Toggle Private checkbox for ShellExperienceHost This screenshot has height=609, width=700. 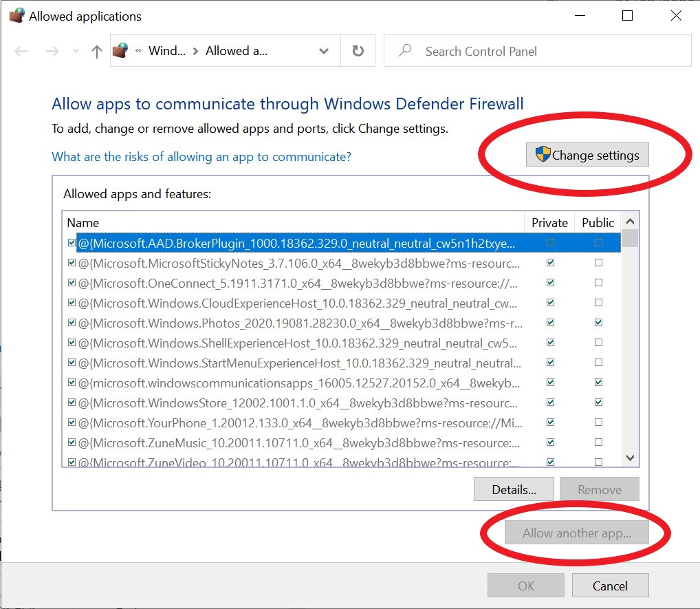[551, 342]
